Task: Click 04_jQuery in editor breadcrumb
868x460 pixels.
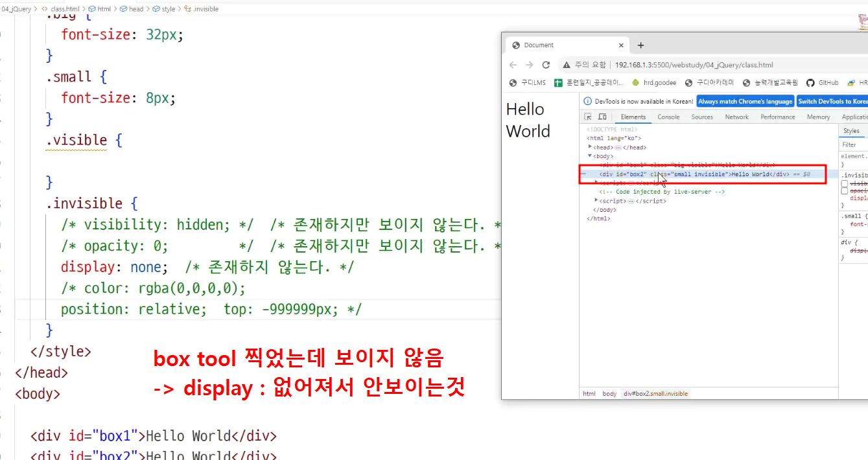Action: point(15,9)
